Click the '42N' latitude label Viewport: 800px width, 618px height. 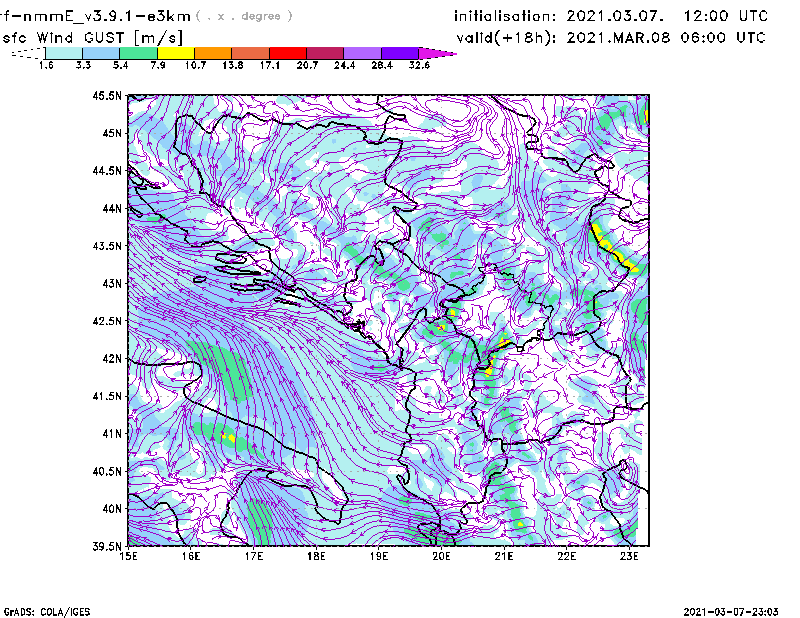coord(112,359)
